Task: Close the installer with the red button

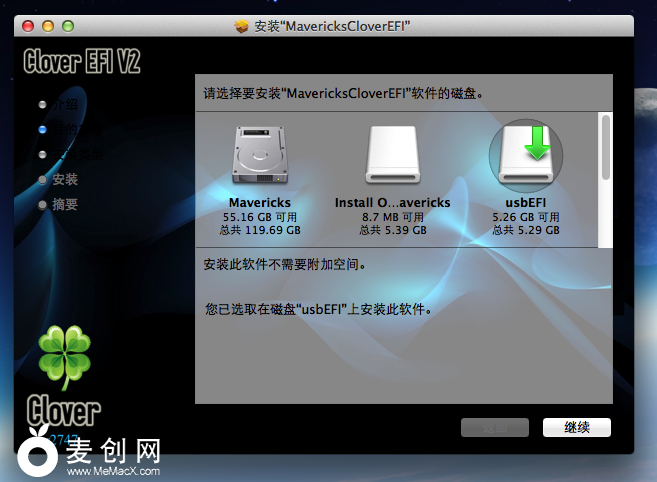Action: click(28, 24)
